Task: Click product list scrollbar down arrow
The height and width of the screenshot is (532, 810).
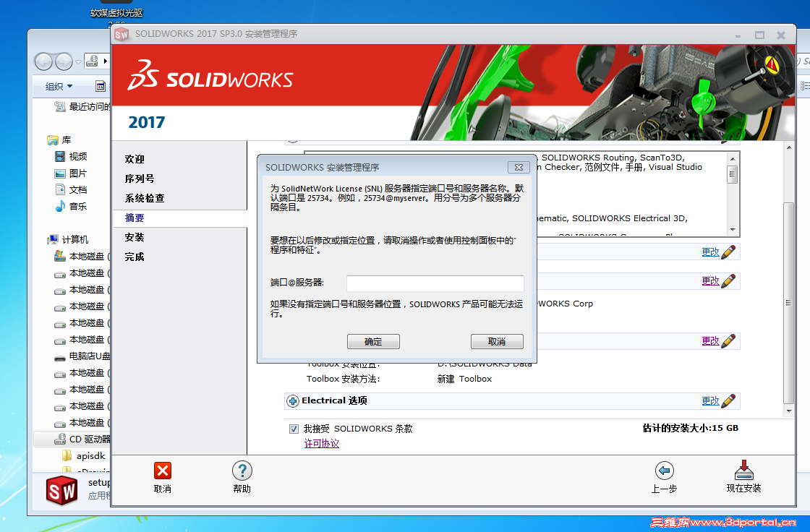Action: [x=733, y=230]
